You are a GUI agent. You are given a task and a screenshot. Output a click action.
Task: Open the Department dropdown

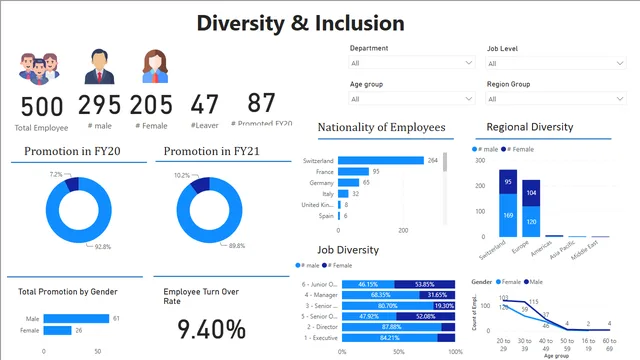411,63
